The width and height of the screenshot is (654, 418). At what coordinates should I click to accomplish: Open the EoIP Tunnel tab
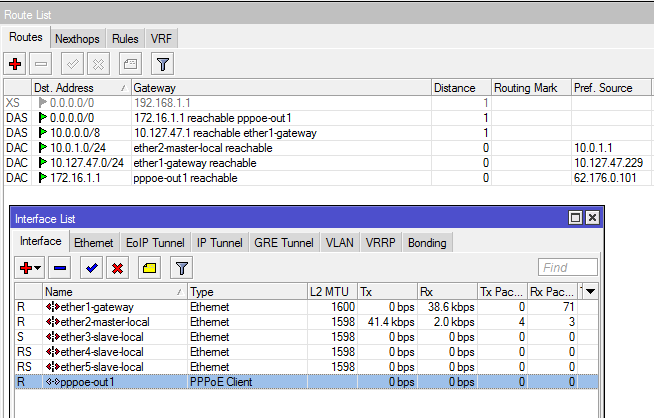(x=155, y=243)
